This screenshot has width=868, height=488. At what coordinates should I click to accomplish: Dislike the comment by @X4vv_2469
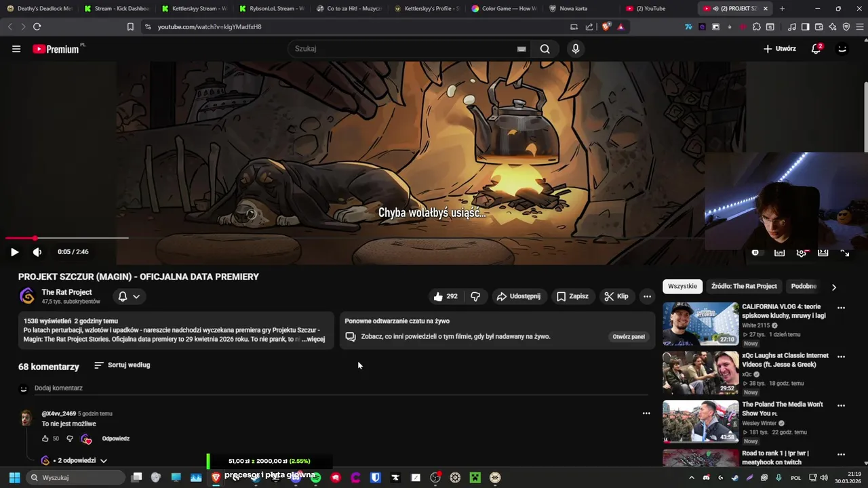pos(69,439)
